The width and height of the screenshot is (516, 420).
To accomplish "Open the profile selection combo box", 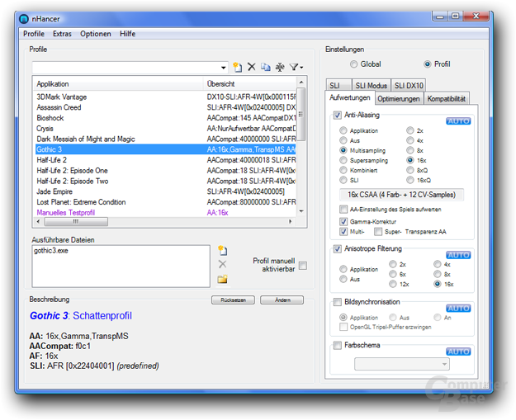I will coord(130,68).
